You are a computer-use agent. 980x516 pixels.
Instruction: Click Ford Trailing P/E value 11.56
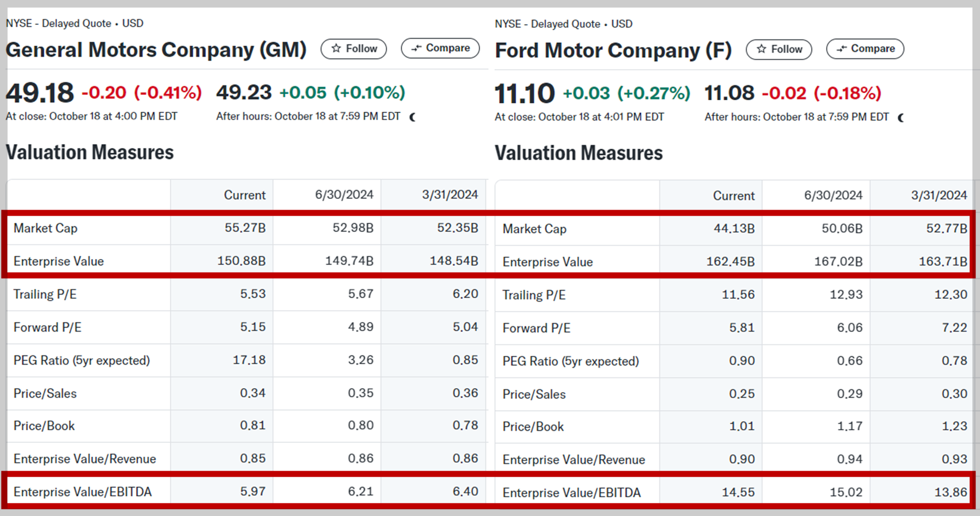738,295
